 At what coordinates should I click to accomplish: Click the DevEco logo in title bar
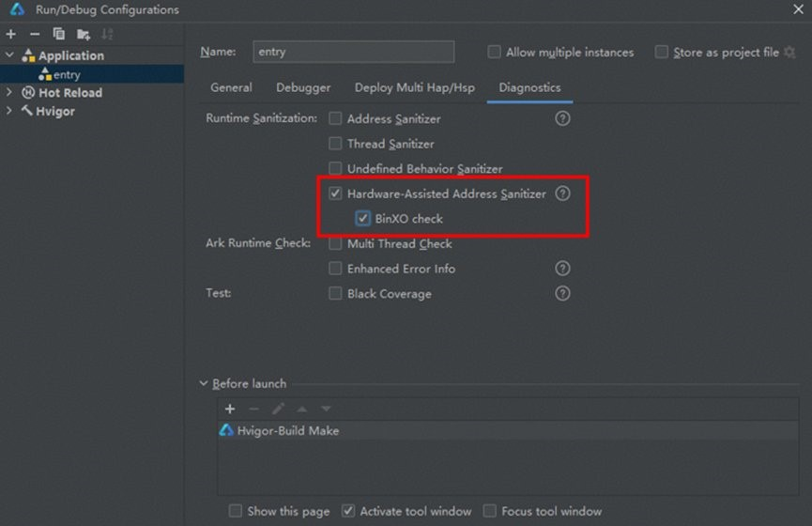click(x=18, y=8)
